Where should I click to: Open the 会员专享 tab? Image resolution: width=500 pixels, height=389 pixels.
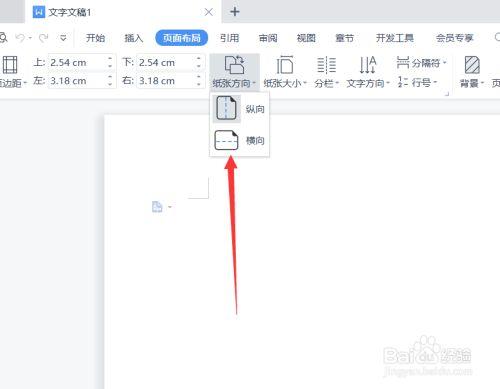click(x=455, y=38)
